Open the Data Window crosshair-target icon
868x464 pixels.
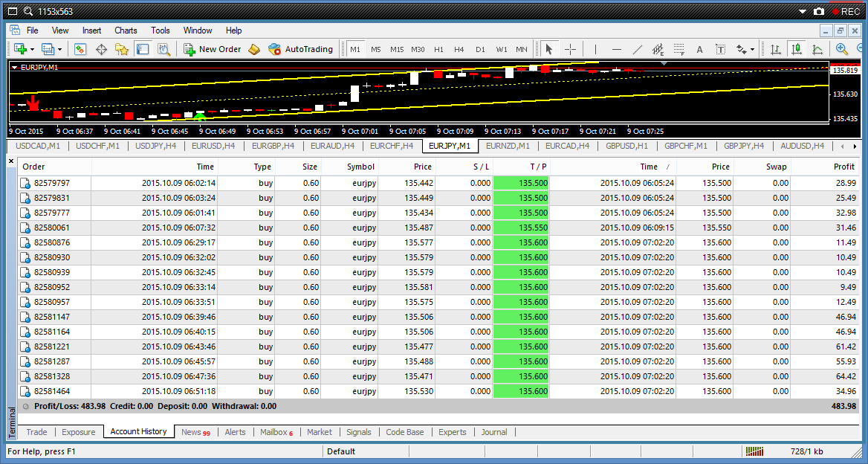(x=101, y=49)
